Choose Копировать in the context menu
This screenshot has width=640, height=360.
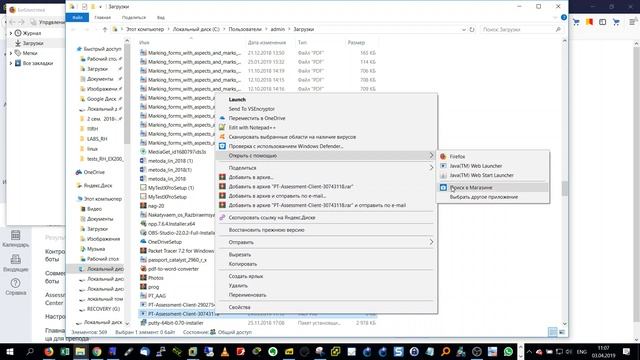click(242, 264)
